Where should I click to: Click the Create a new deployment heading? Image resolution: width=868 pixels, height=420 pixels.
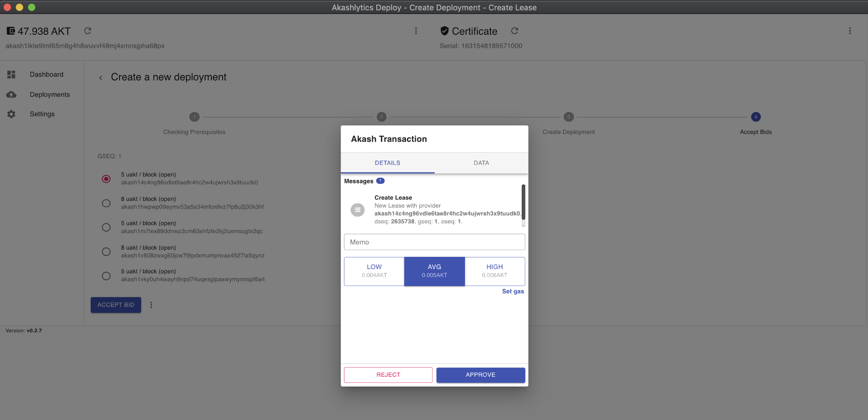tap(169, 77)
